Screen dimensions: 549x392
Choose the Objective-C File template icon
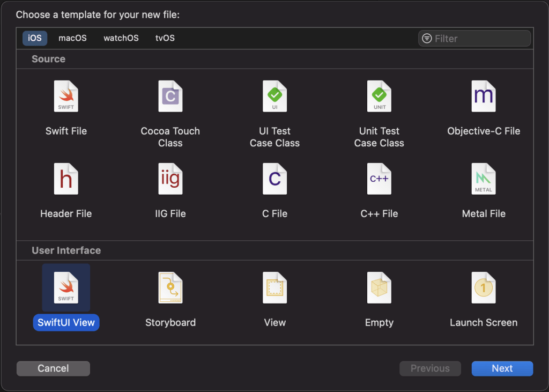click(x=484, y=97)
